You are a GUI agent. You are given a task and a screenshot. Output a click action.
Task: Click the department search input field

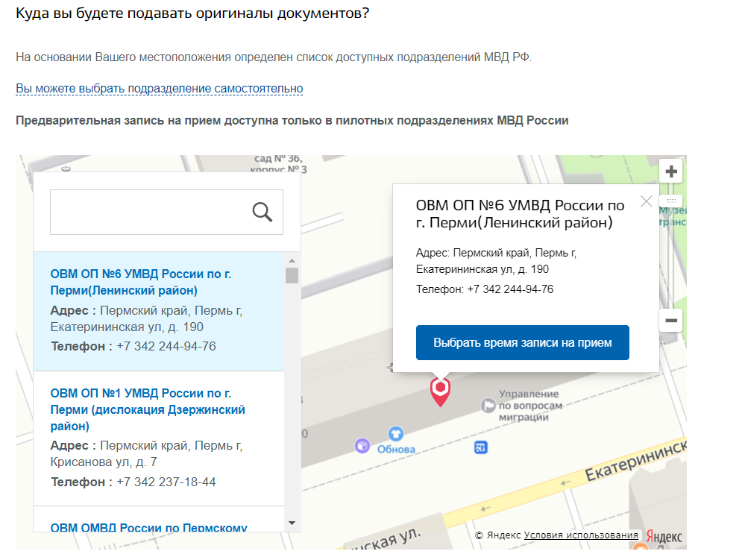[x=149, y=213]
